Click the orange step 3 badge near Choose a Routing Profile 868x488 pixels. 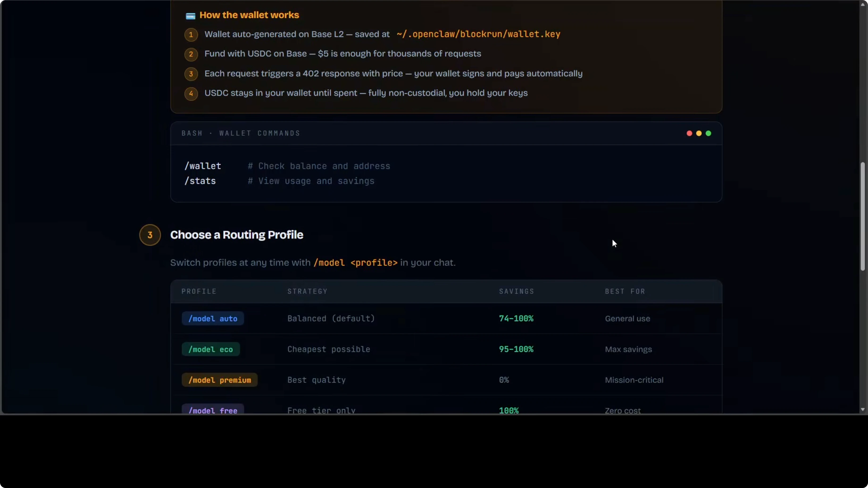[x=150, y=235]
